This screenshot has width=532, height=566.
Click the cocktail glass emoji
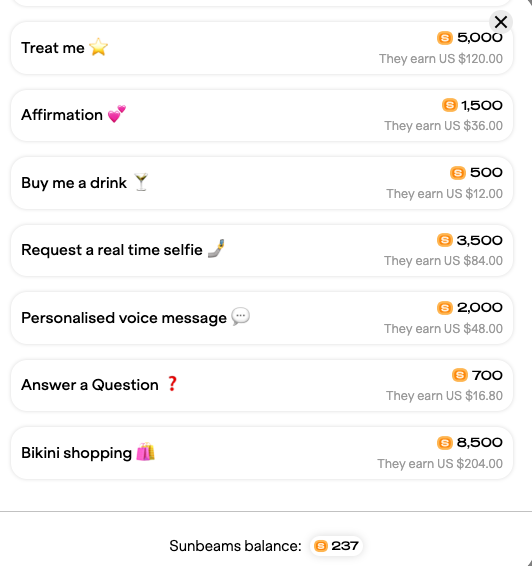pos(141,182)
